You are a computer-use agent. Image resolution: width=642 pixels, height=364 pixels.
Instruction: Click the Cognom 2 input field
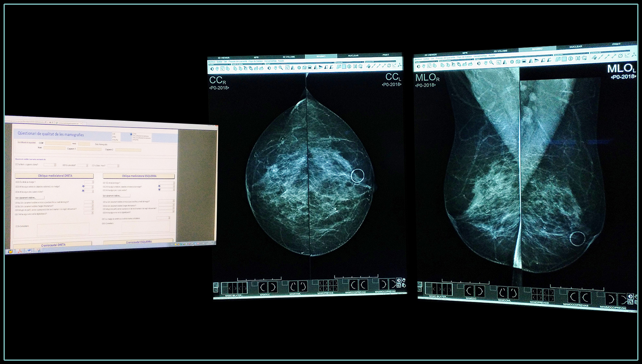[x=128, y=150]
